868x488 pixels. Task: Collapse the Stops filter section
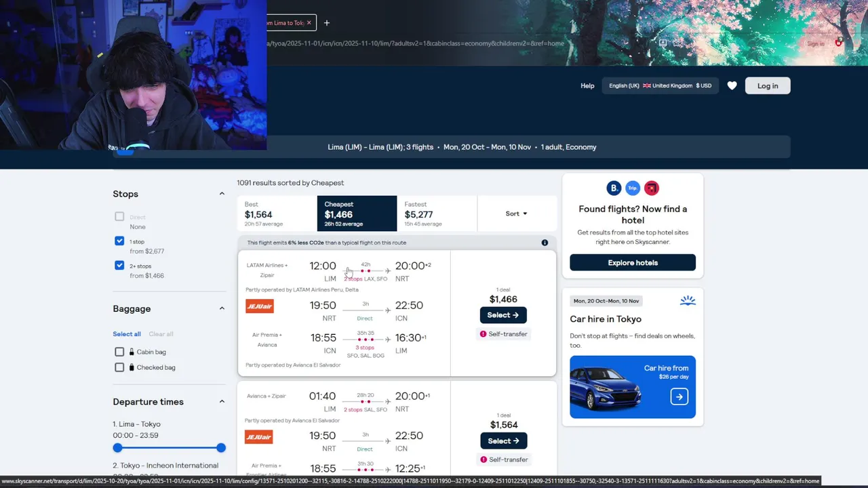pyautogui.click(x=222, y=194)
